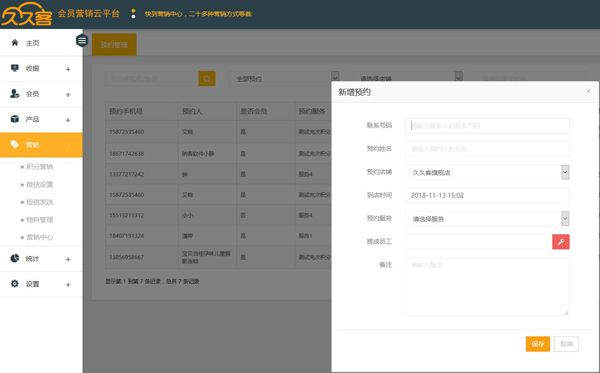
Task: Click the 联系号码 input field
Action: [x=487, y=125]
